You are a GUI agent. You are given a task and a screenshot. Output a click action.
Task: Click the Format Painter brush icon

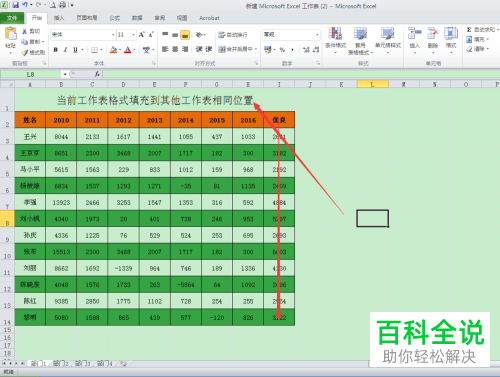point(25,52)
